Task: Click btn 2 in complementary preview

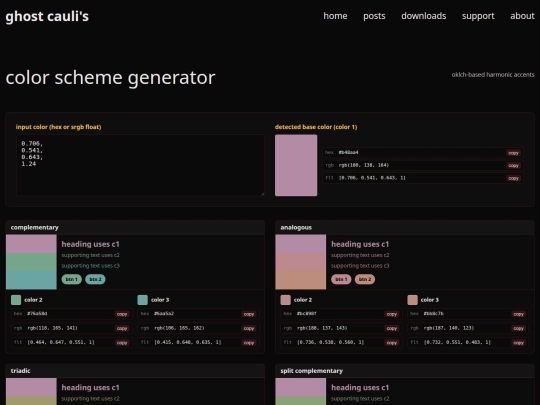Action: (x=95, y=279)
